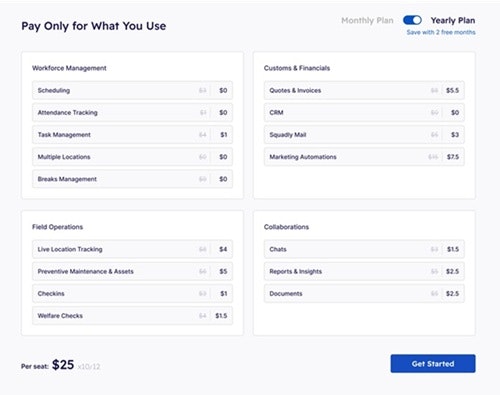Click the $0 price for CRM
Viewport: 500px width, 395px height.
coord(455,113)
